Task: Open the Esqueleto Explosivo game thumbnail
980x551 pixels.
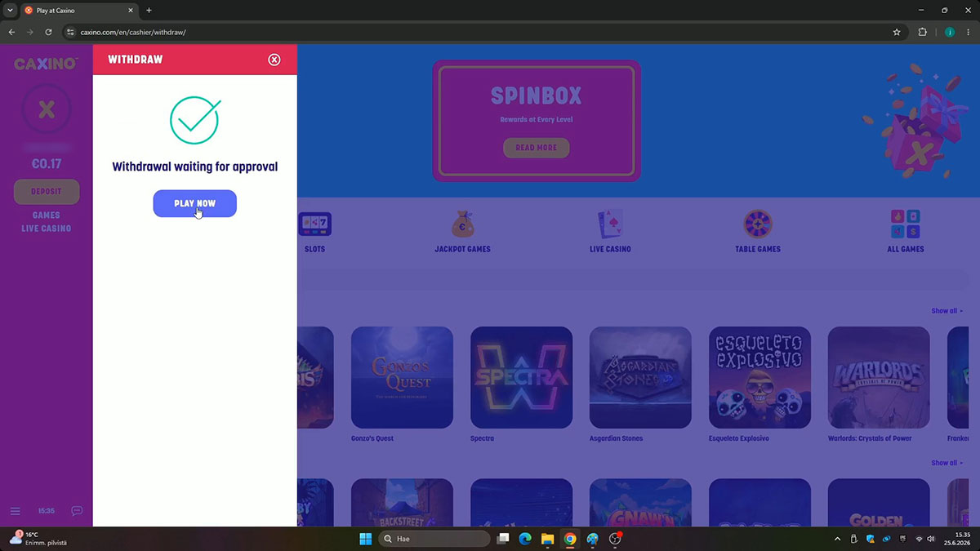Action: pyautogui.click(x=759, y=377)
